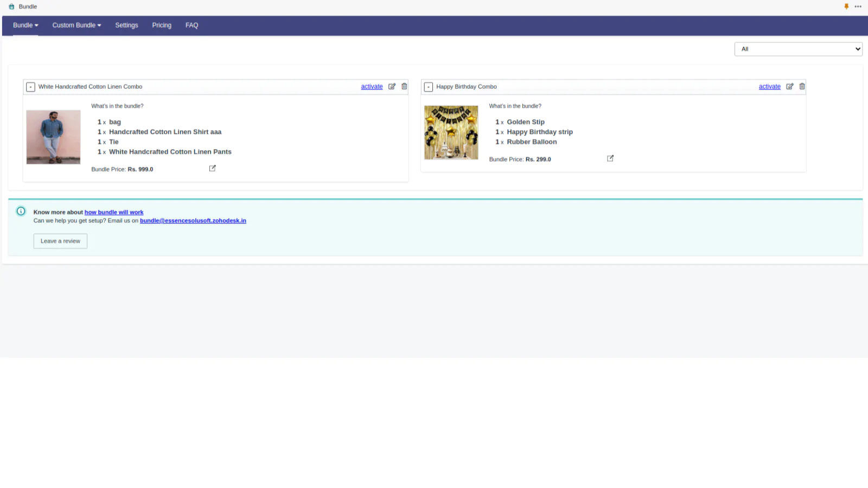Click the Rubber Balloon item
The image size is (868, 488).
coord(532,142)
